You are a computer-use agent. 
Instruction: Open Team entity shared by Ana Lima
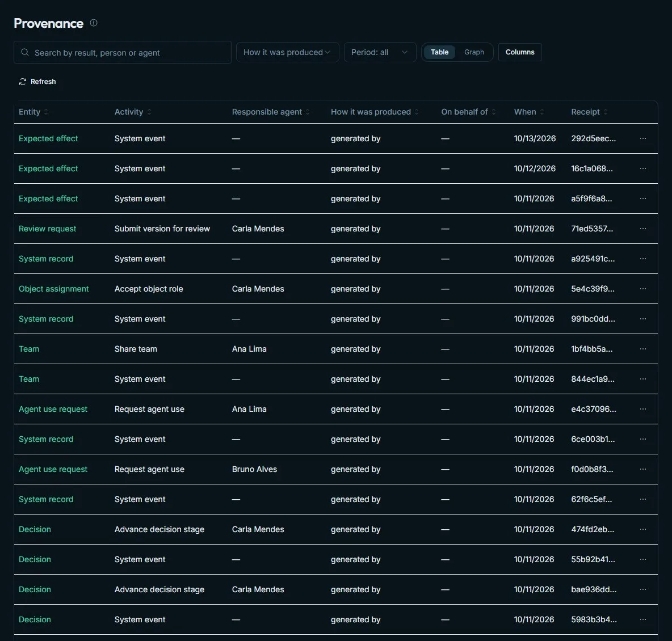pos(29,349)
